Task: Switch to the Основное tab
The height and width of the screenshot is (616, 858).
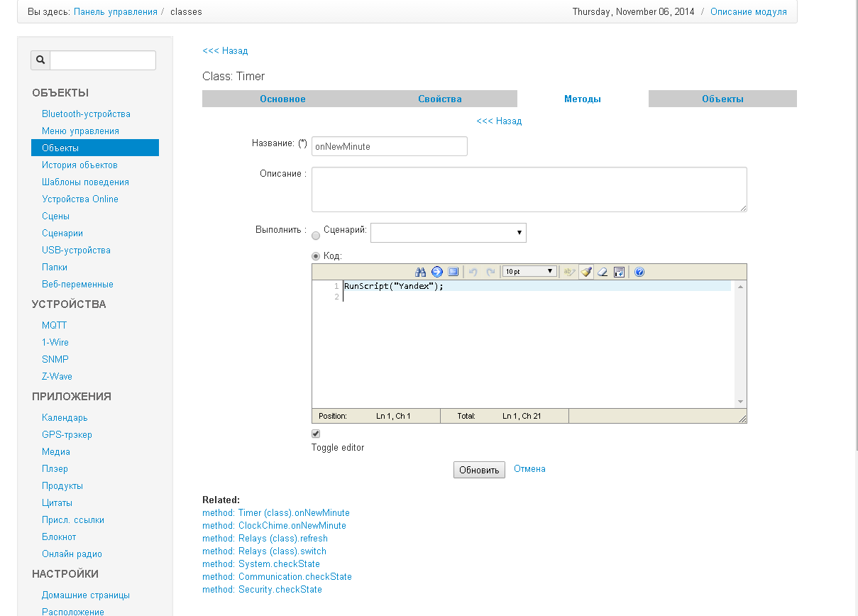Action: tap(282, 99)
